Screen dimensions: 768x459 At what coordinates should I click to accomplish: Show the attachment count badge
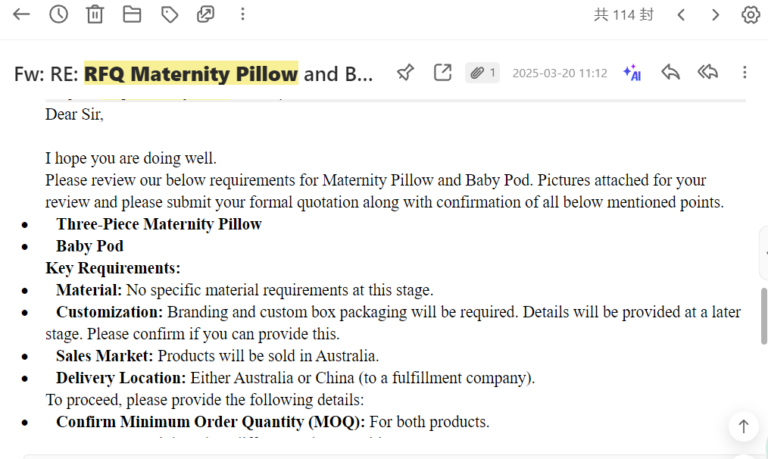click(483, 72)
